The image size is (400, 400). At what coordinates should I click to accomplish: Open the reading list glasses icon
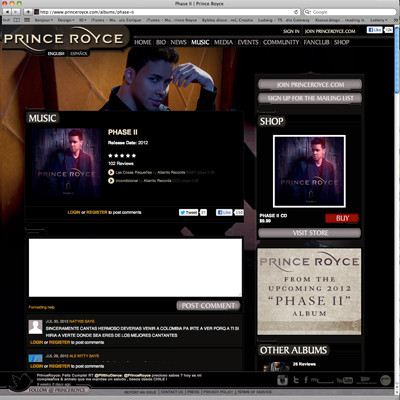(7, 20)
